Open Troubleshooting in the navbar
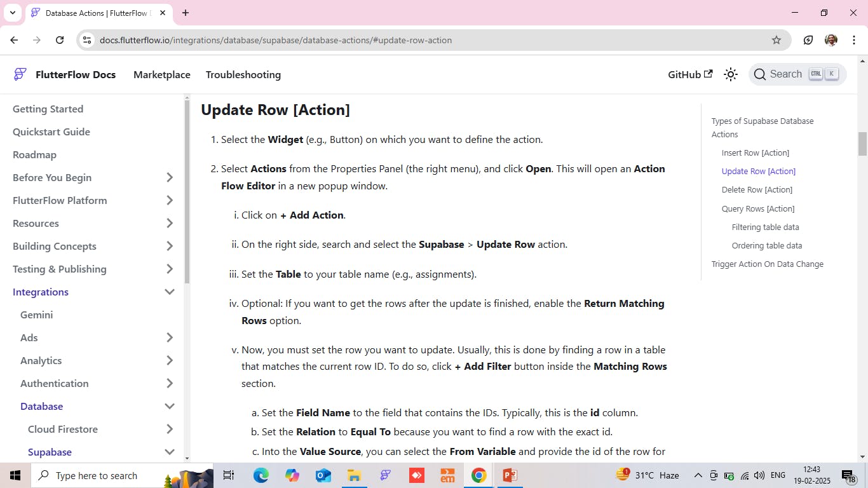 click(243, 74)
